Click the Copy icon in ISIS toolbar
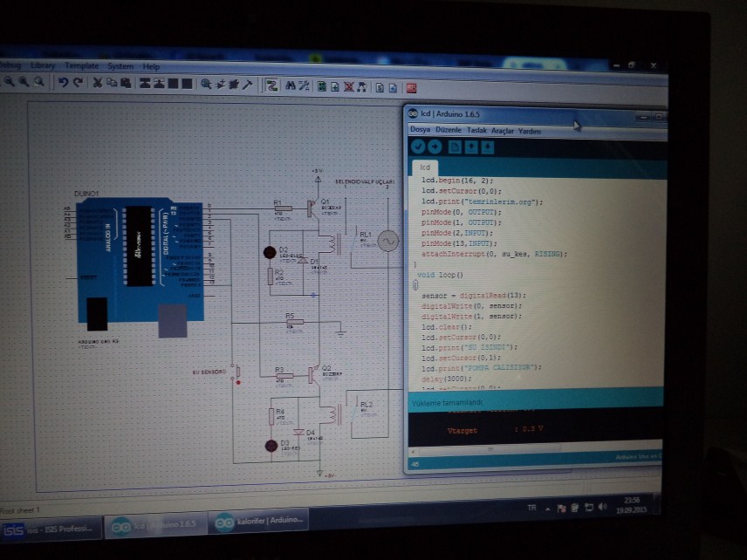 click(112, 83)
